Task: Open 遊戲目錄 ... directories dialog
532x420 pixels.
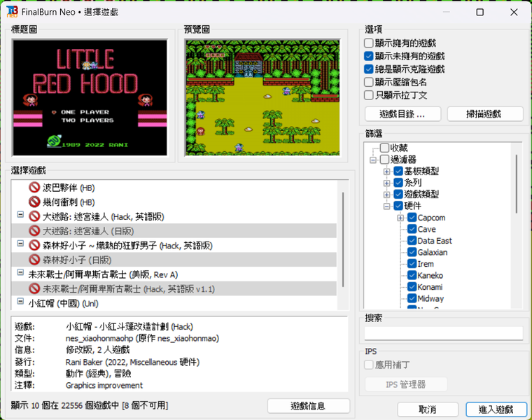Action: (x=402, y=114)
